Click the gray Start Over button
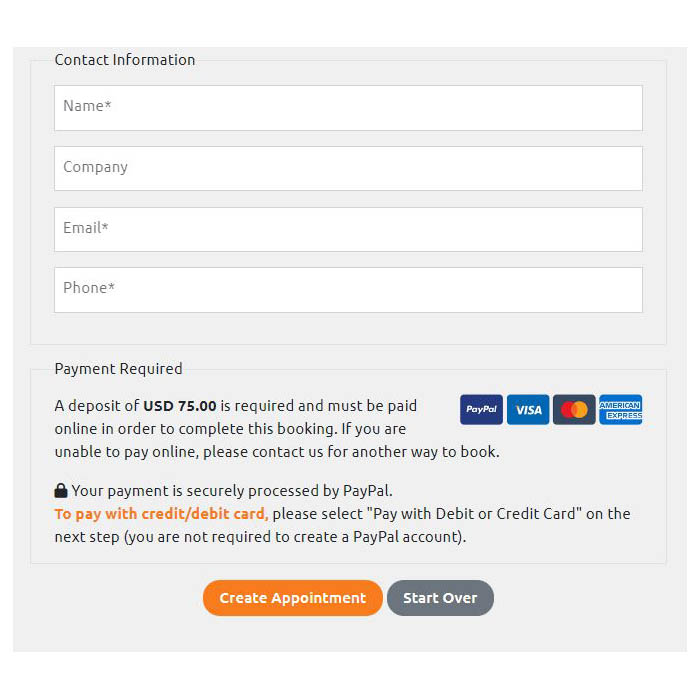Image resolution: width=700 pixels, height=700 pixels. [x=440, y=598]
